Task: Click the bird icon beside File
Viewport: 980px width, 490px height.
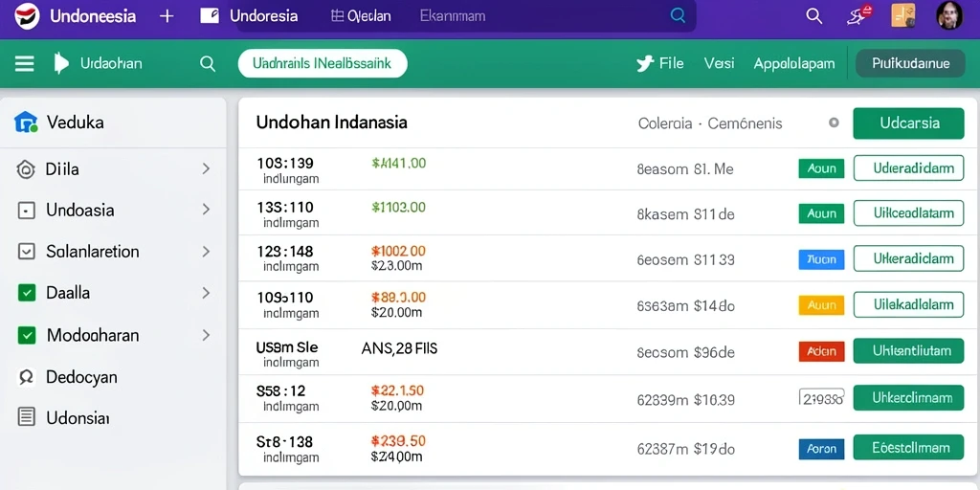Action: [x=645, y=63]
